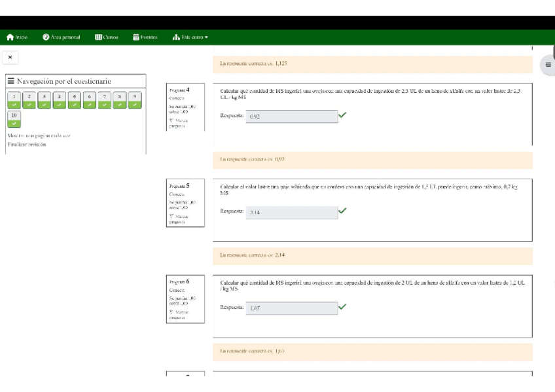
Task: Open the right-side block drawer toggle
Action: click(548, 65)
